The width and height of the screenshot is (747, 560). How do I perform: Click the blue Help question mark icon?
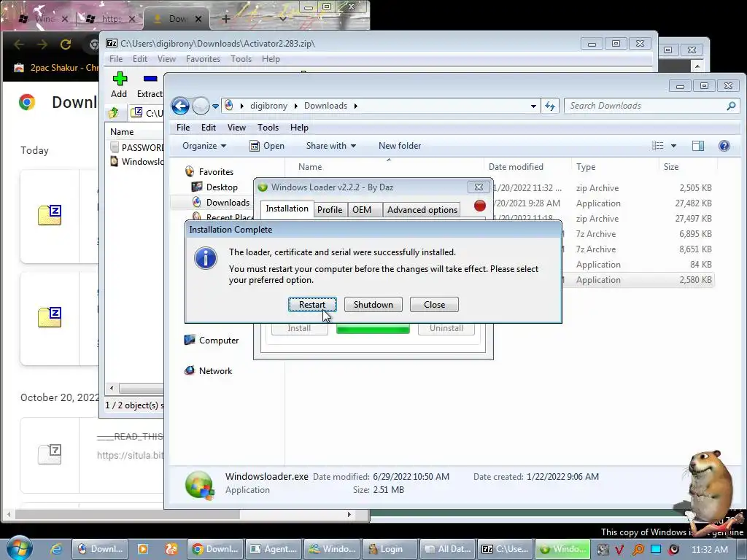(x=724, y=146)
